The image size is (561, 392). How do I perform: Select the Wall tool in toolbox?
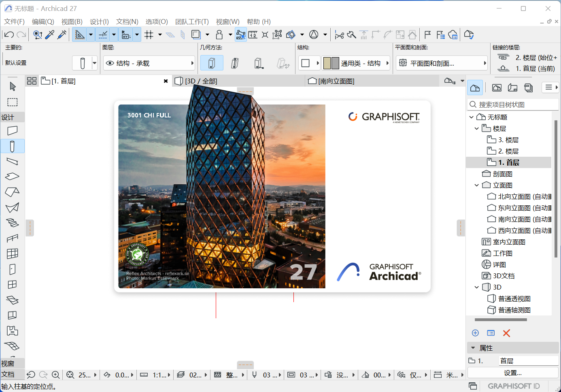(13, 130)
